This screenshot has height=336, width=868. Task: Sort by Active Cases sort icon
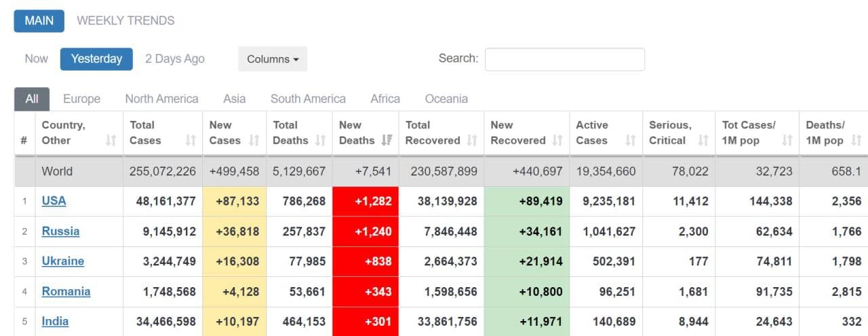click(631, 141)
